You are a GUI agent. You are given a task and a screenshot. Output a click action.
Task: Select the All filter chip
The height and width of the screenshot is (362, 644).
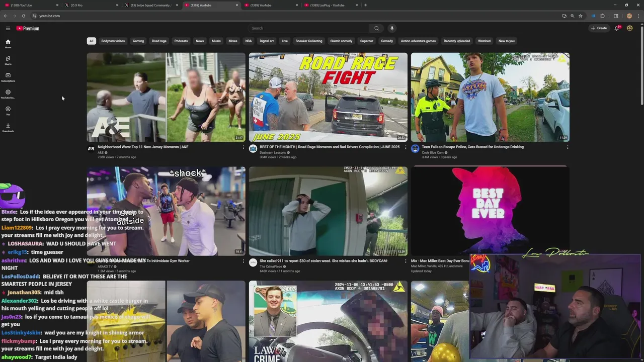tap(91, 41)
